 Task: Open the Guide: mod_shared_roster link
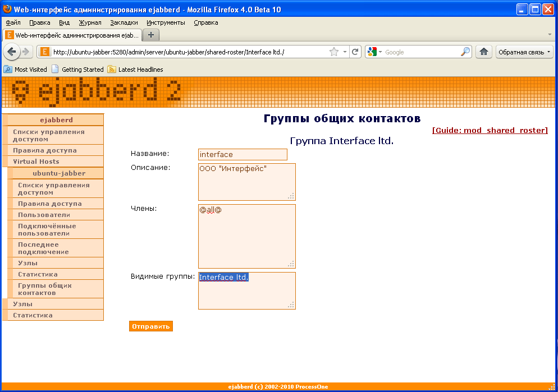[490, 130]
